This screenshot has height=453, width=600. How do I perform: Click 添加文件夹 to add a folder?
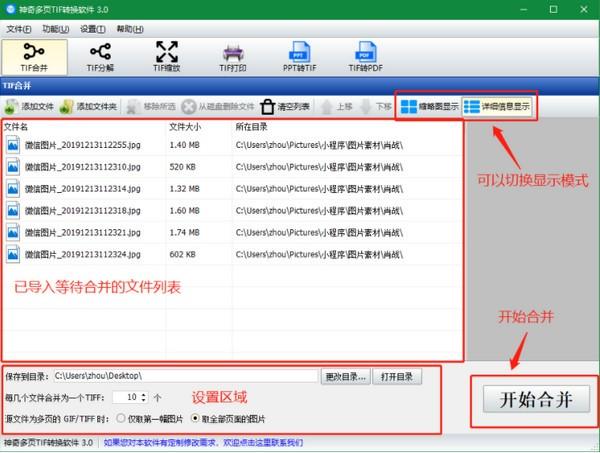(x=88, y=107)
